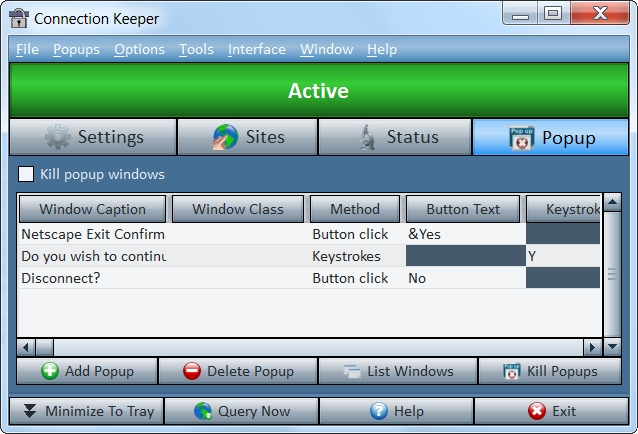This screenshot has width=638, height=434.
Task: Click the Connection Keeper padlock title icon
Action: 19,18
